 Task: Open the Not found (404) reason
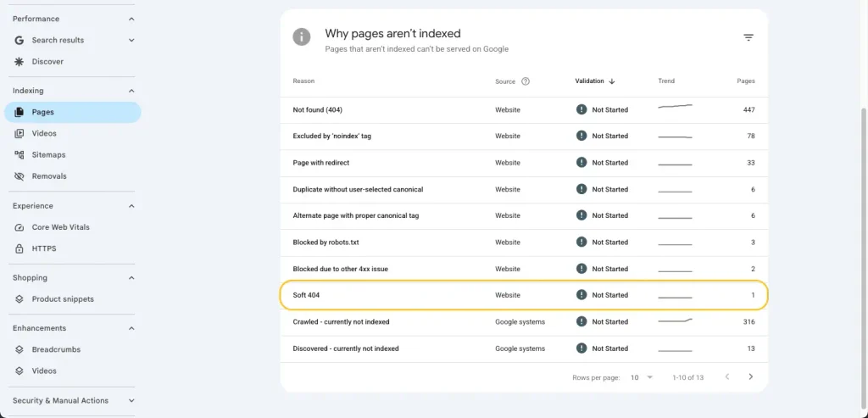click(317, 109)
